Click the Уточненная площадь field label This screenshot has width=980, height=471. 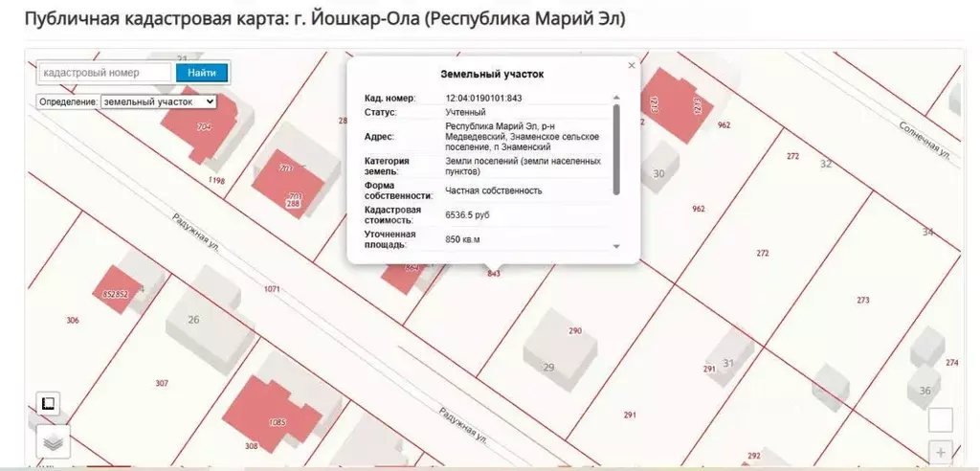(390, 239)
